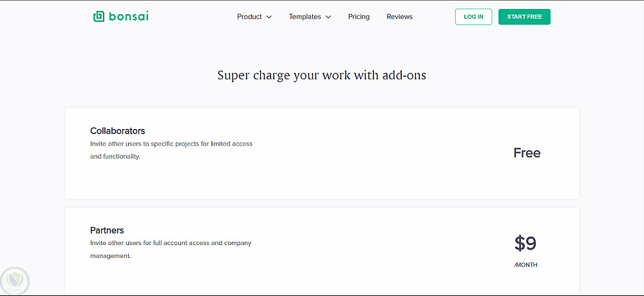Expand the Product chevron arrow

click(x=269, y=17)
